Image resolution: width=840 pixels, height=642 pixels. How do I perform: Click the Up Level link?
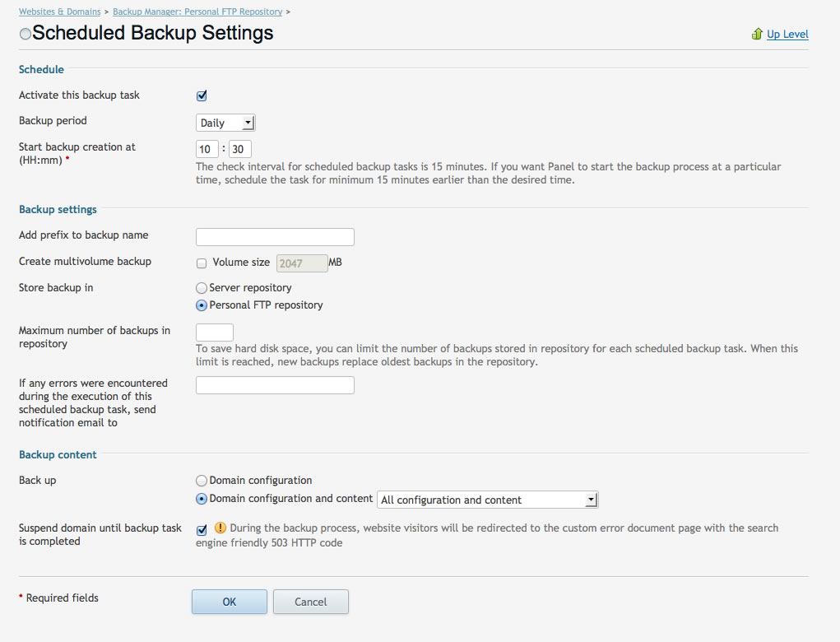pyautogui.click(x=788, y=34)
